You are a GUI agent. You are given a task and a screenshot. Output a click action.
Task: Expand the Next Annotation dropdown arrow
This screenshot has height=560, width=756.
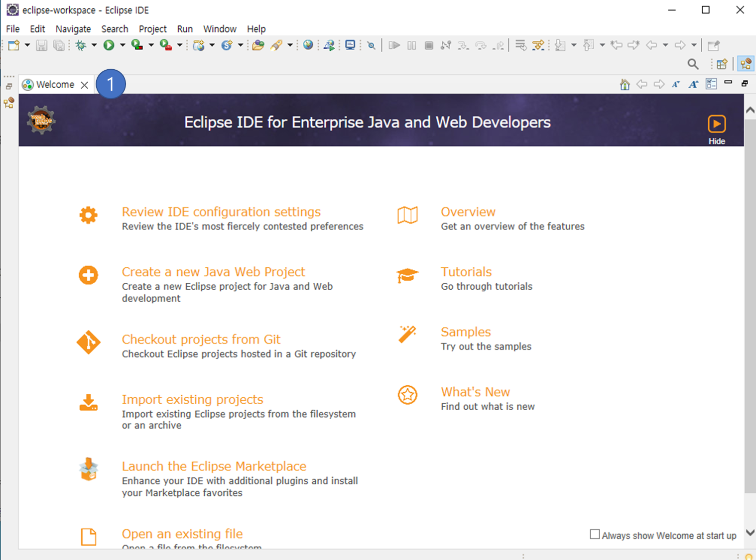[574, 45]
